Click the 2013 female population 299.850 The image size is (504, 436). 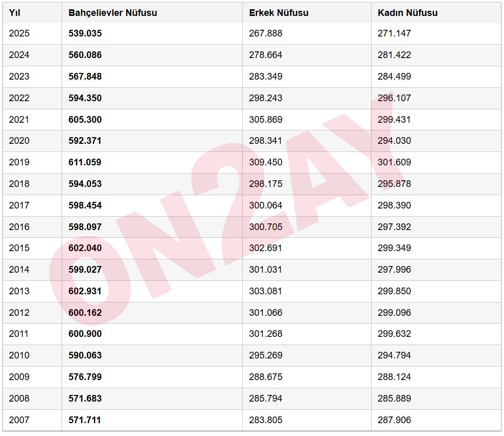point(394,291)
